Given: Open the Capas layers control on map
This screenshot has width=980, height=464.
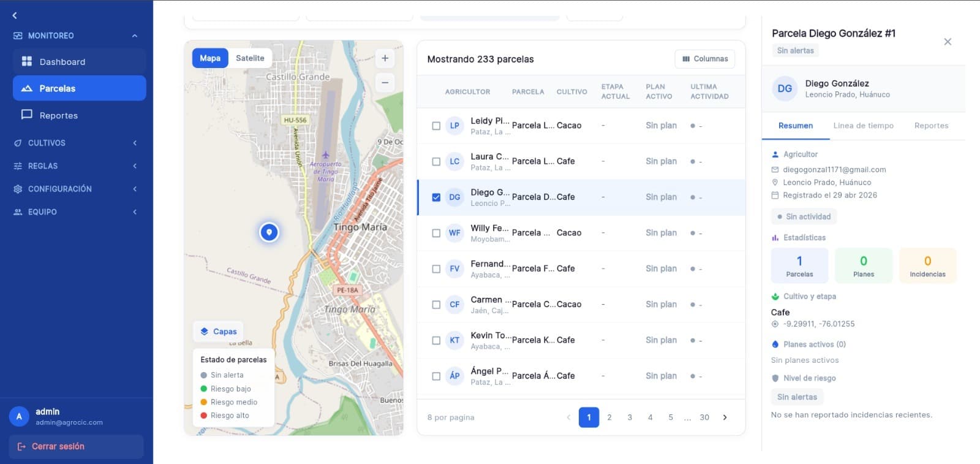Looking at the screenshot, I should pyautogui.click(x=219, y=332).
